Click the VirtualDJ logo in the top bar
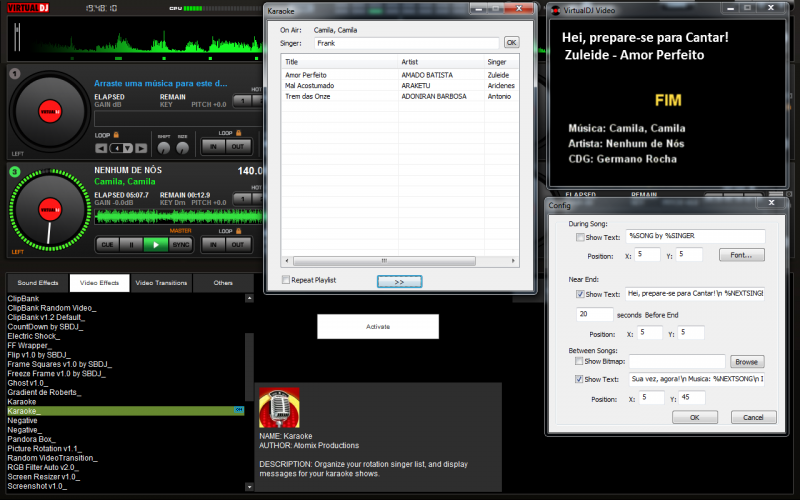This screenshot has width=800, height=500. (28, 8)
